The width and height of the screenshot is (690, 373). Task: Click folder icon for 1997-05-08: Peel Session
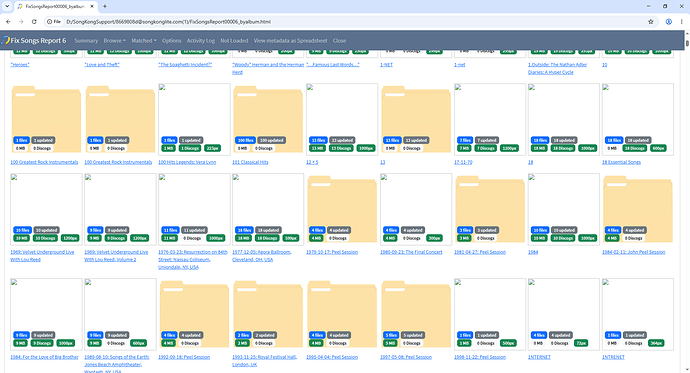pos(416,314)
